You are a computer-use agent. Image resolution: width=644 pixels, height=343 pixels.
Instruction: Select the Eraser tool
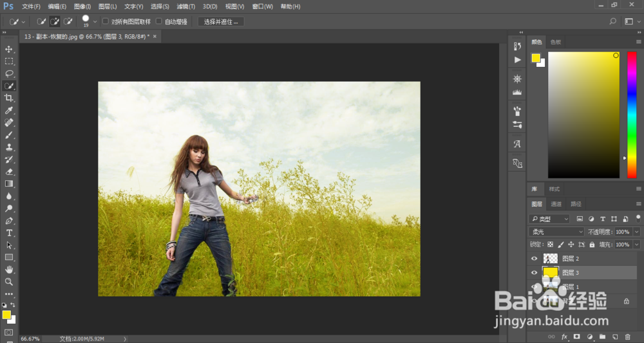coord(8,171)
